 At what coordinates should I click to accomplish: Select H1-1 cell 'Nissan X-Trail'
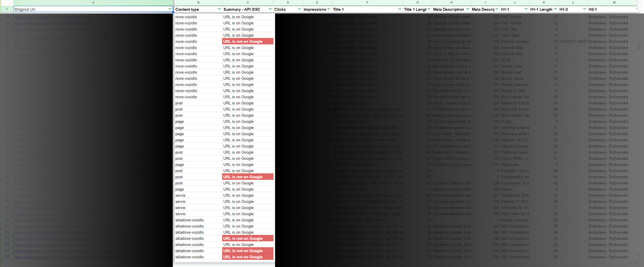[x=514, y=91]
